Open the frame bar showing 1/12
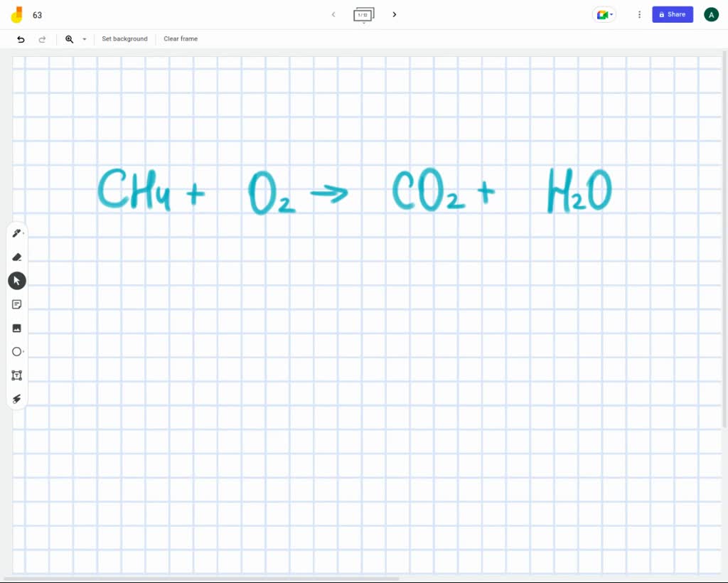Screen dimensions: 728x583 point(363,14)
